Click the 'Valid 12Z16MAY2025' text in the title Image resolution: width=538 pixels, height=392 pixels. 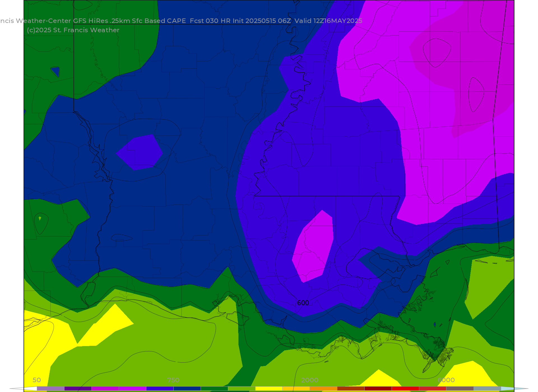(328, 21)
